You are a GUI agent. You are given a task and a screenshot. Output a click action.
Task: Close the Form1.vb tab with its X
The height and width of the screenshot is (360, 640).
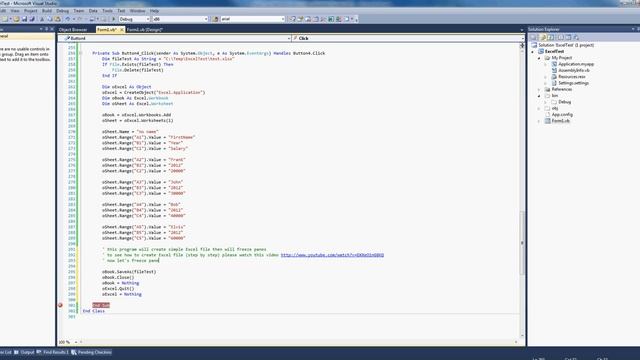122,29
